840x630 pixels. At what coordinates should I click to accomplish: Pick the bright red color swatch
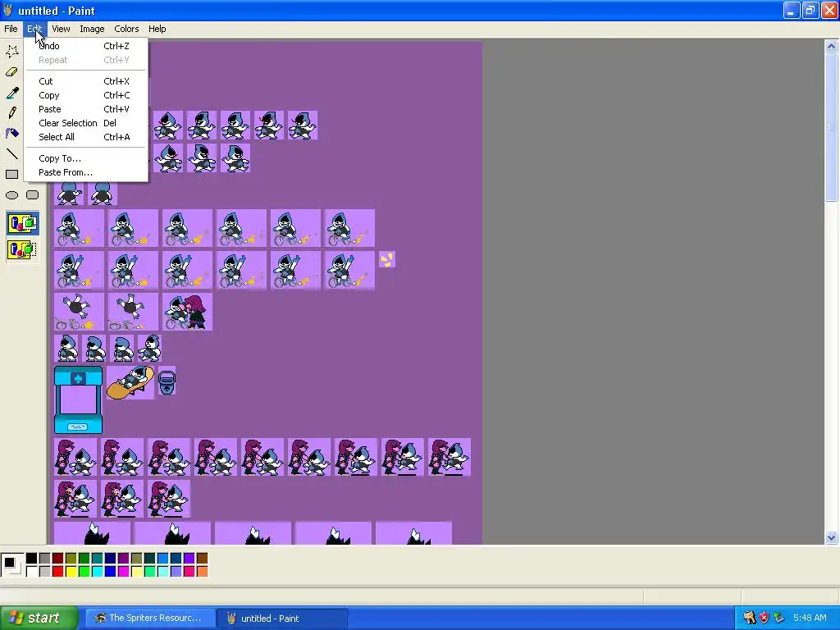[58, 572]
